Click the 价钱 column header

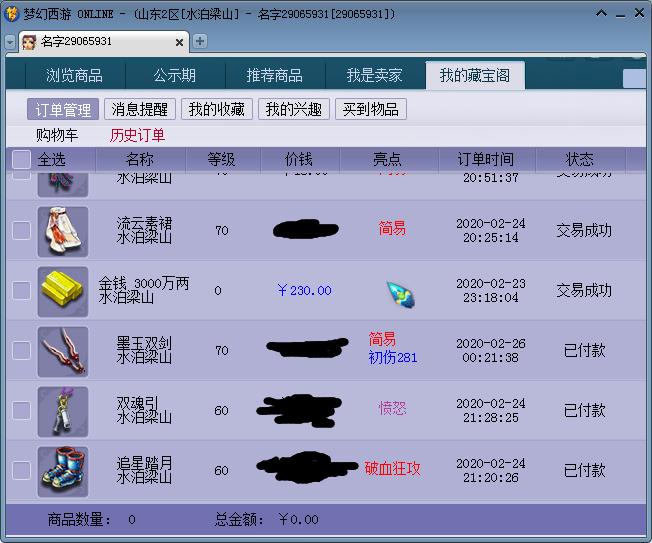pyautogui.click(x=299, y=160)
